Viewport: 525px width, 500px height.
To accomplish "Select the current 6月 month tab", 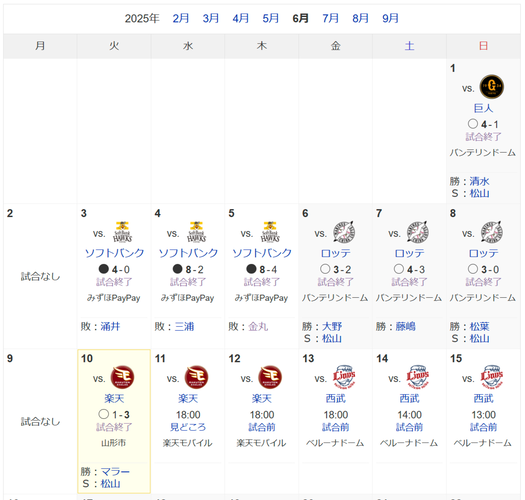I will (300, 18).
